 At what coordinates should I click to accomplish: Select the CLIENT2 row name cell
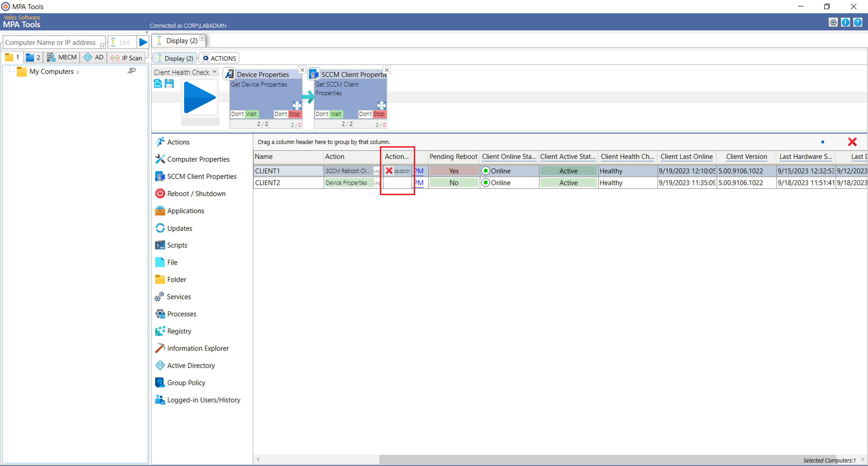tap(288, 183)
